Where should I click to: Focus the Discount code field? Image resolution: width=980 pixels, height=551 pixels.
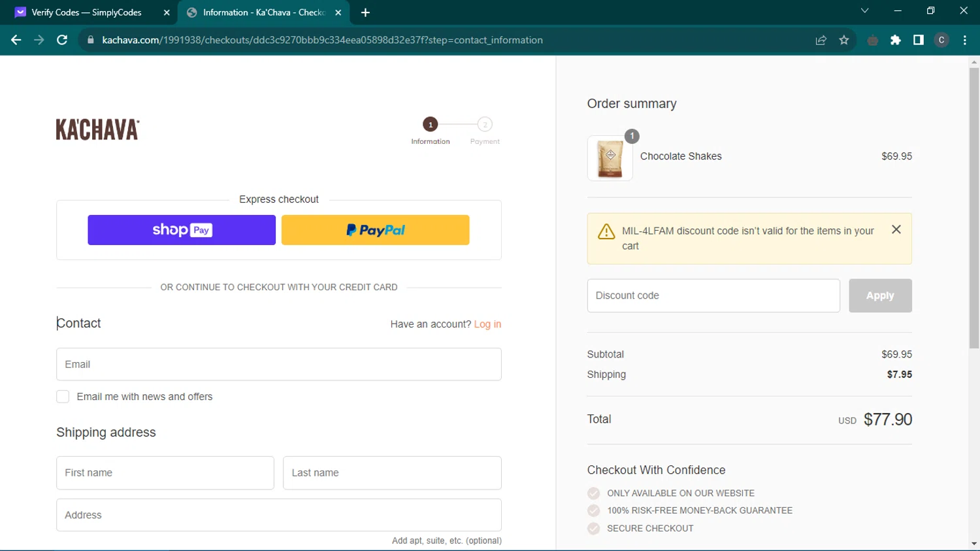[713, 295]
